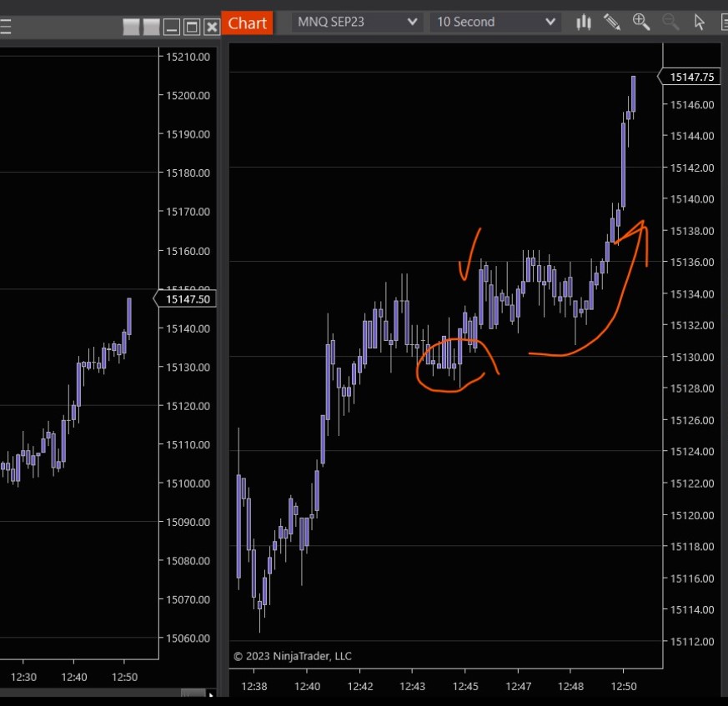Click the 12:48 time axis label
The image size is (728, 706).
click(x=570, y=686)
